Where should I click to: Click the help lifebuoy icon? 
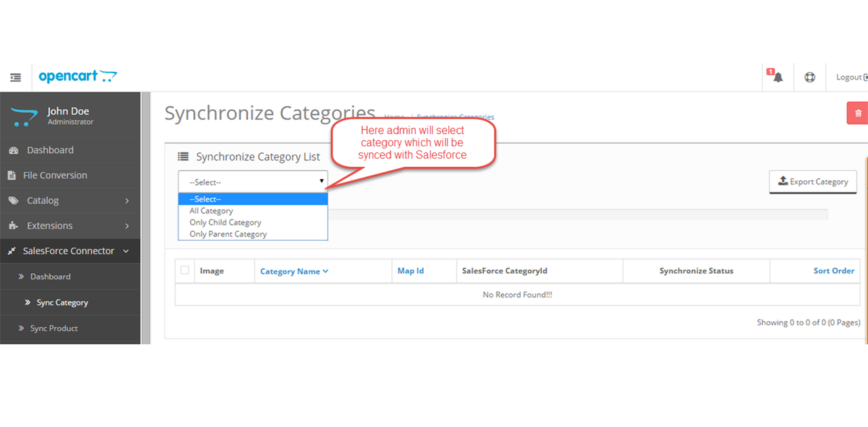click(x=810, y=77)
